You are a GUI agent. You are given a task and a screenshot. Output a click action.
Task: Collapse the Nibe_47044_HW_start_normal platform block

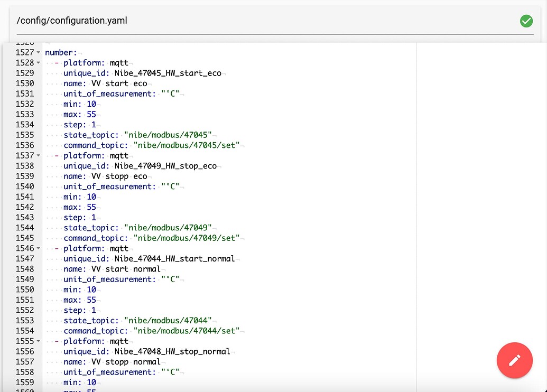[x=39, y=248]
